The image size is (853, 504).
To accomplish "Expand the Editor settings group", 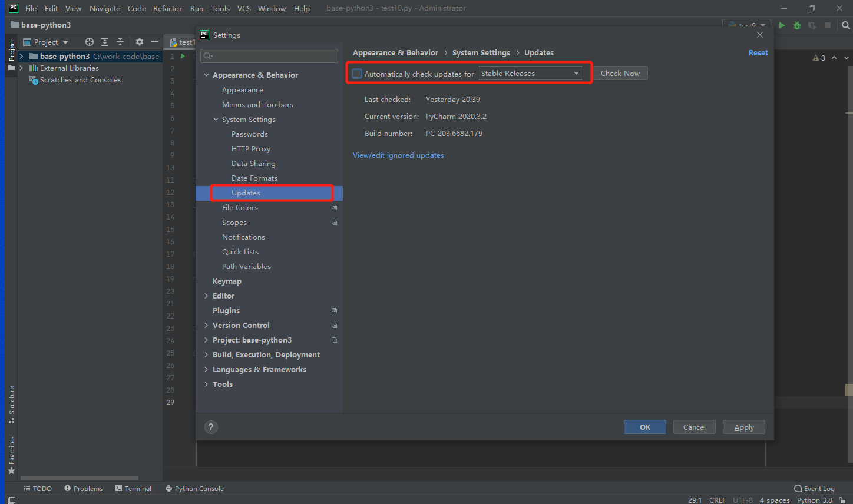I will [206, 296].
